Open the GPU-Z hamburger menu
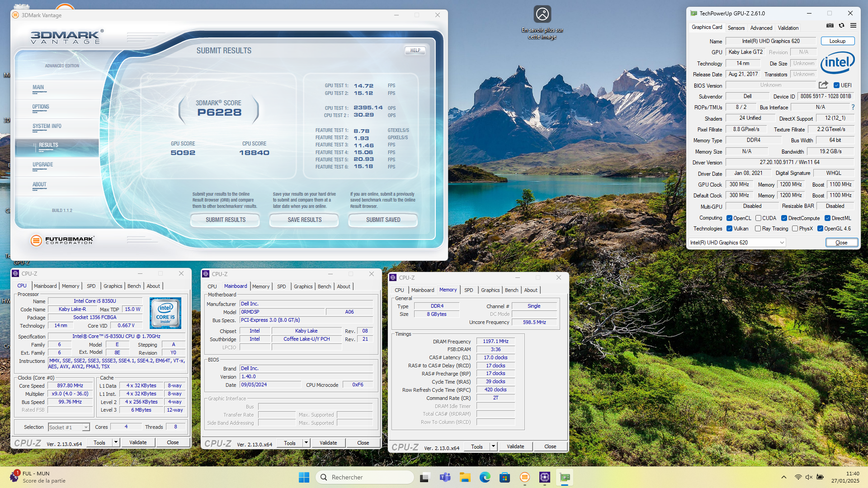 pyautogui.click(x=853, y=26)
